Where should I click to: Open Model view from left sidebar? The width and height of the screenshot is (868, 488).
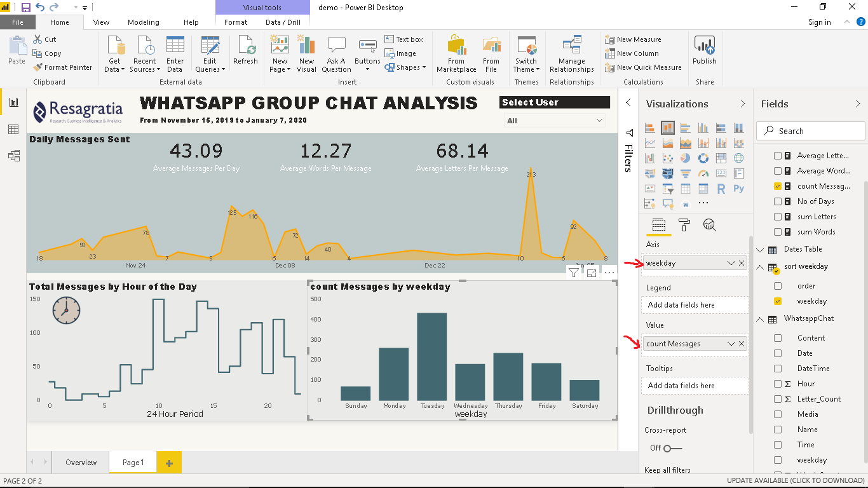click(x=14, y=155)
